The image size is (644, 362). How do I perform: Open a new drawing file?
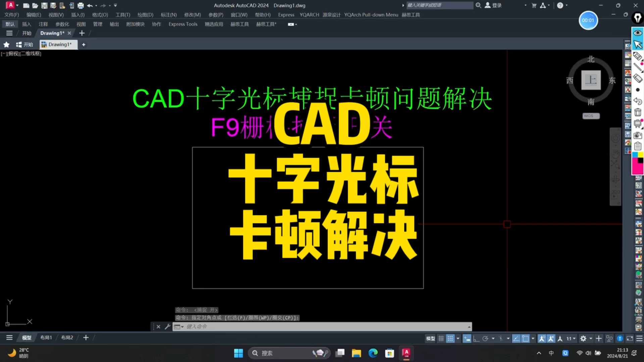pos(26,5)
